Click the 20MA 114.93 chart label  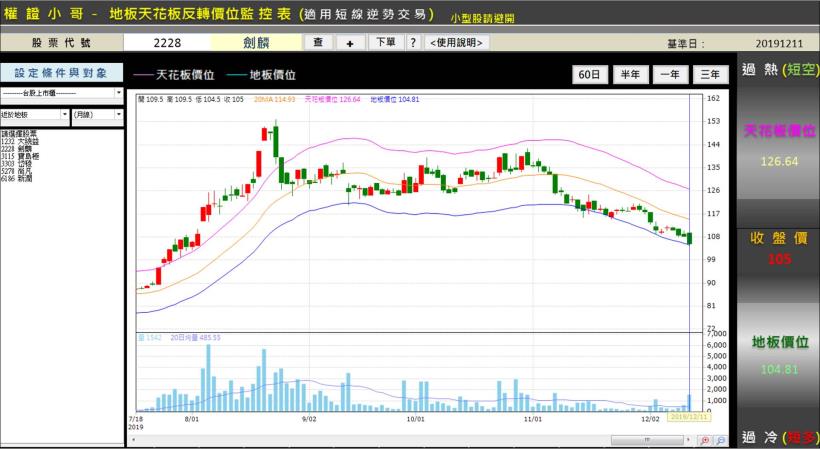(275, 99)
